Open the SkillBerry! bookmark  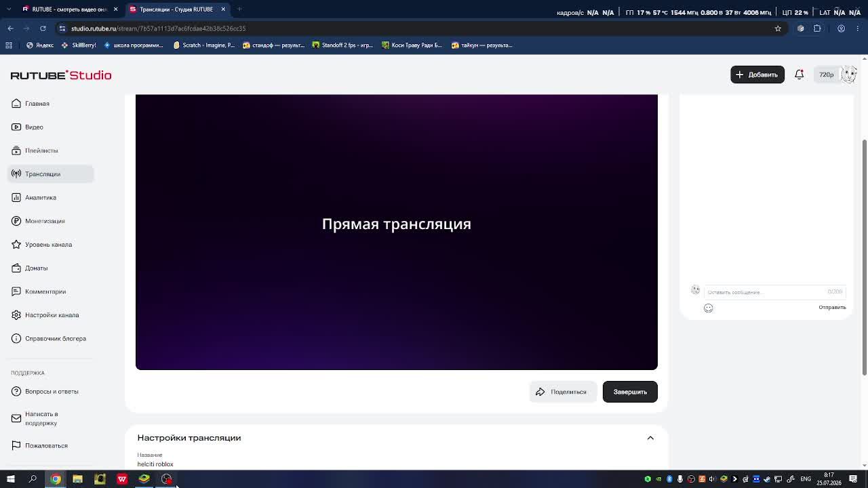(x=79, y=45)
